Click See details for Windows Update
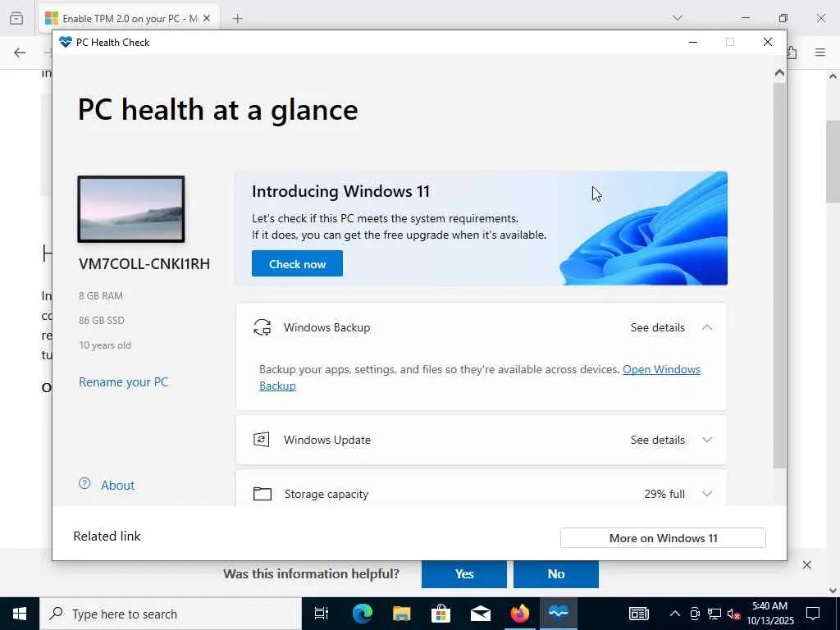840x630 pixels. (657, 440)
